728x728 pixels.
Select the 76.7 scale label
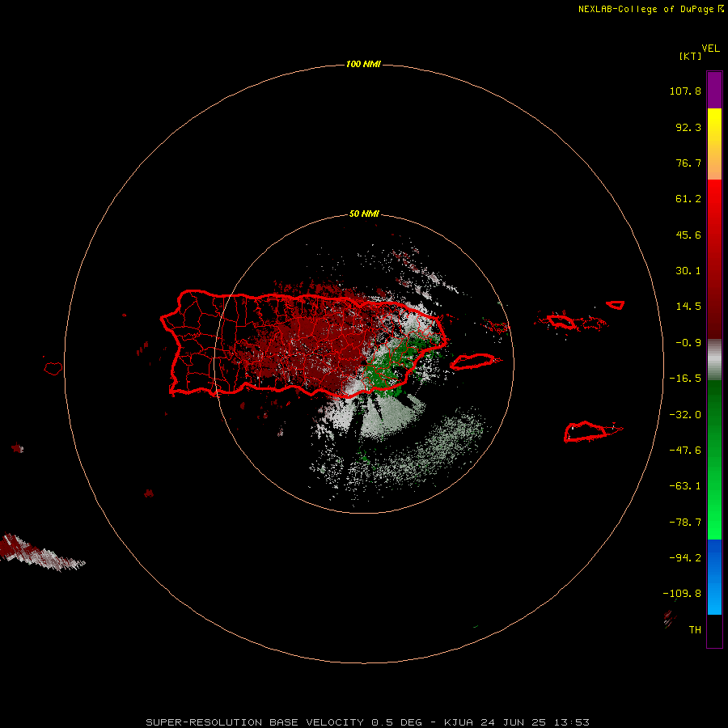688,163
